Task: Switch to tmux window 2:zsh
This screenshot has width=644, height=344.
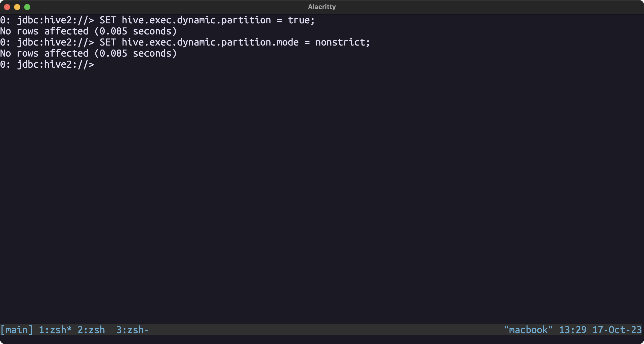Action: (x=91, y=330)
